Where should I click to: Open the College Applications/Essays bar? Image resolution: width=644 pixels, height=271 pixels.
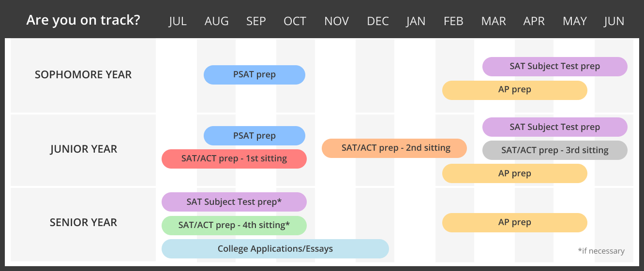coord(275,249)
